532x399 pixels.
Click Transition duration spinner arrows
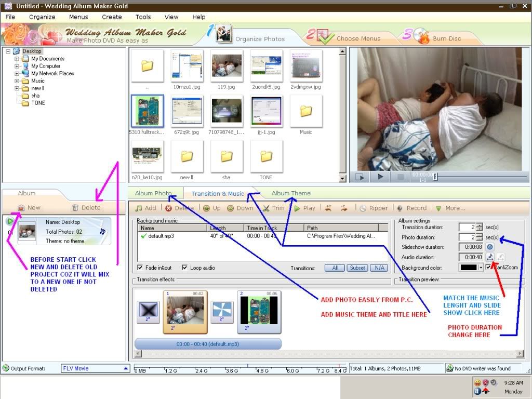pos(479,227)
